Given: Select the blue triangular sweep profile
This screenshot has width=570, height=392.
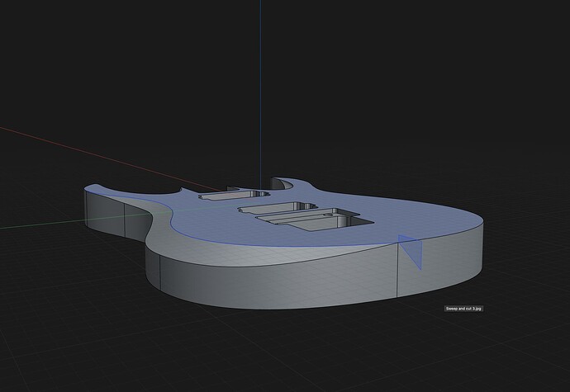Looking at the screenshot, I should click(412, 249).
